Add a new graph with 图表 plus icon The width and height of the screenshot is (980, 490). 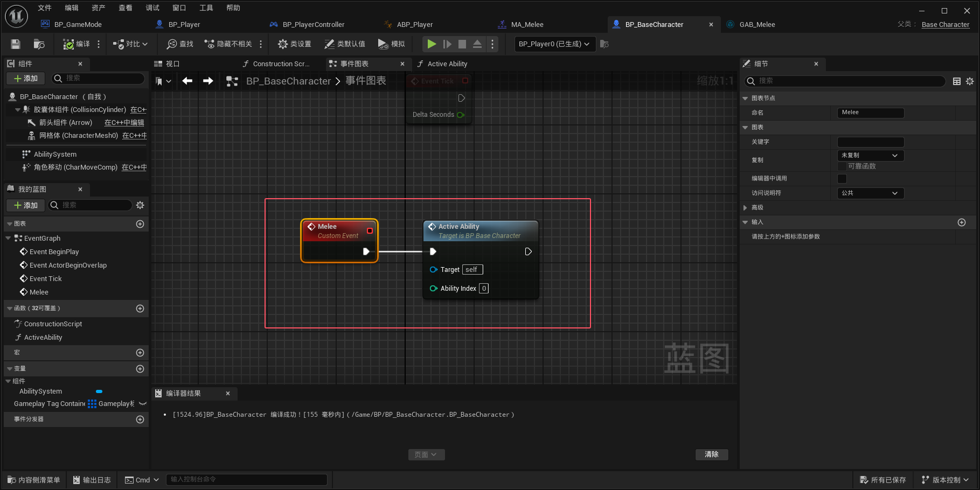140,224
